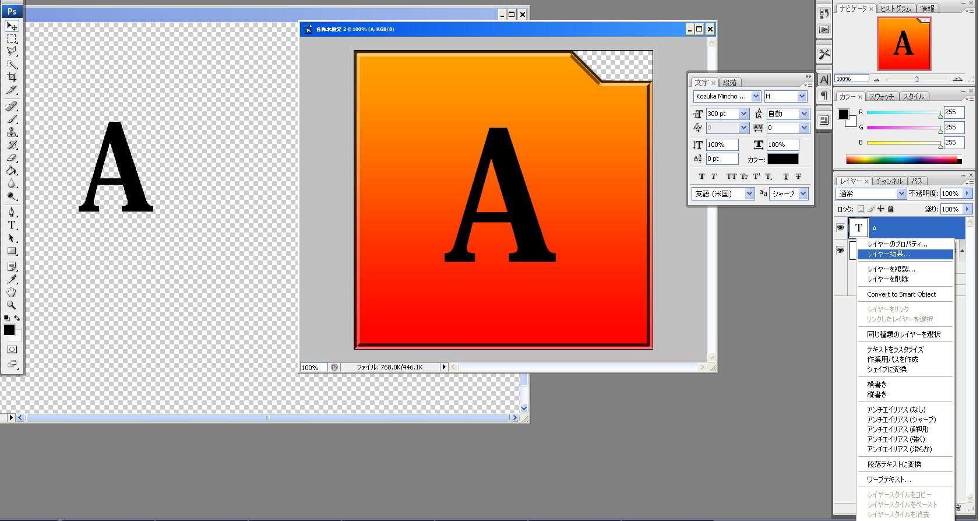Screen dimensions: 980x521
Task: Toggle All Caps text style
Action: pyautogui.click(x=731, y=177)
